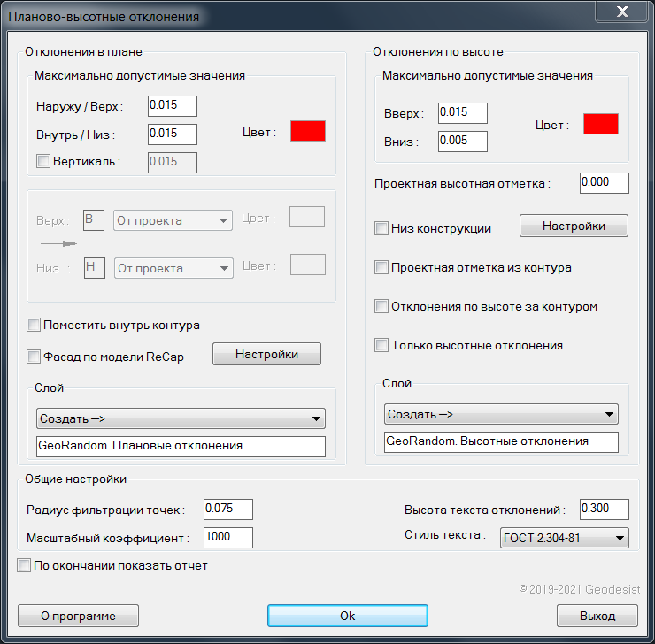Click Настройки button beside Фасад по модели ReCap

tap(266, 354)
